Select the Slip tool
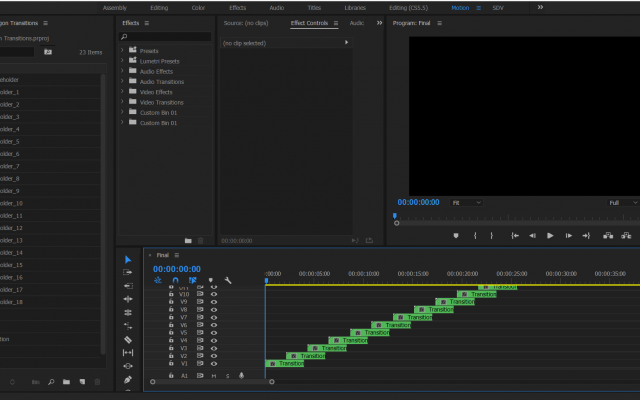Screen dimensions: 640x400 pos(128,353)
